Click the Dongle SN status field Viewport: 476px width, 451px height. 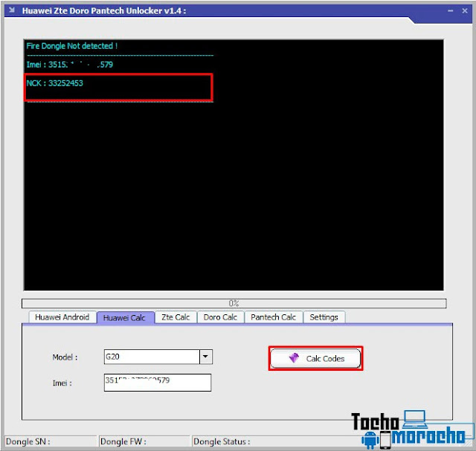(51, 441)
